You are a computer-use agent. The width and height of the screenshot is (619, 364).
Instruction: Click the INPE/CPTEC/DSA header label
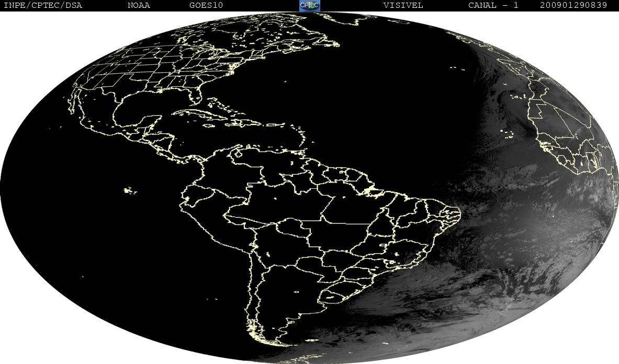42,5
